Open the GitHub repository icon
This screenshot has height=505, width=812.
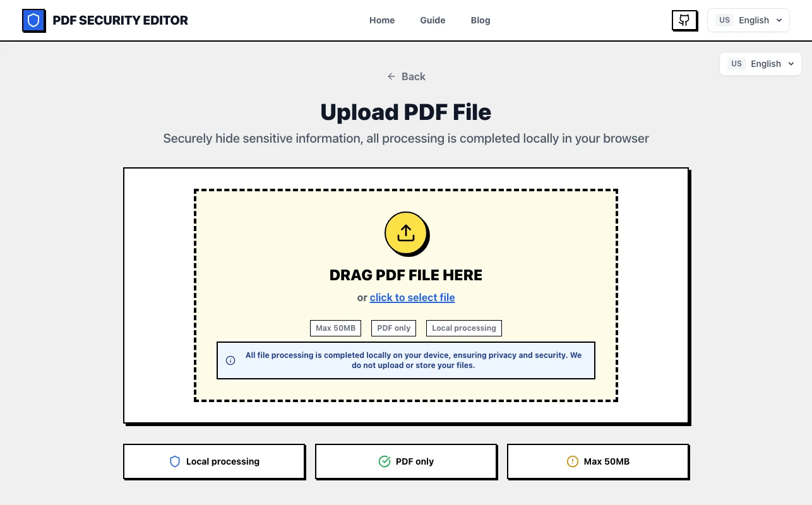[x=684, y=20]
